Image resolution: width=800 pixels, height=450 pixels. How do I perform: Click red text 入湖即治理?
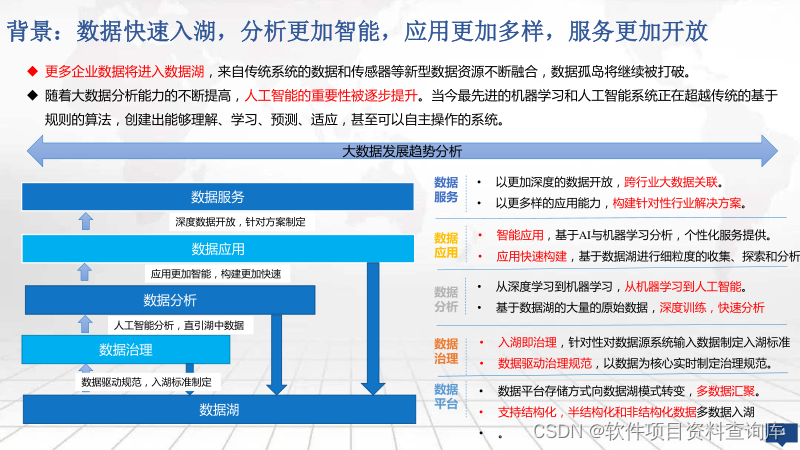[x=527, y=342]
